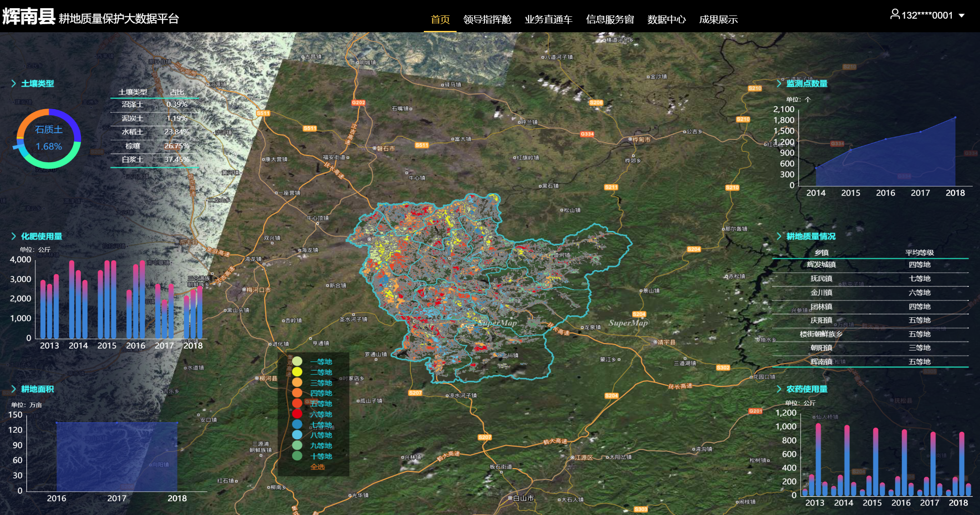Switch to the 领导指挥舱 tab

(x=487, y=20)
